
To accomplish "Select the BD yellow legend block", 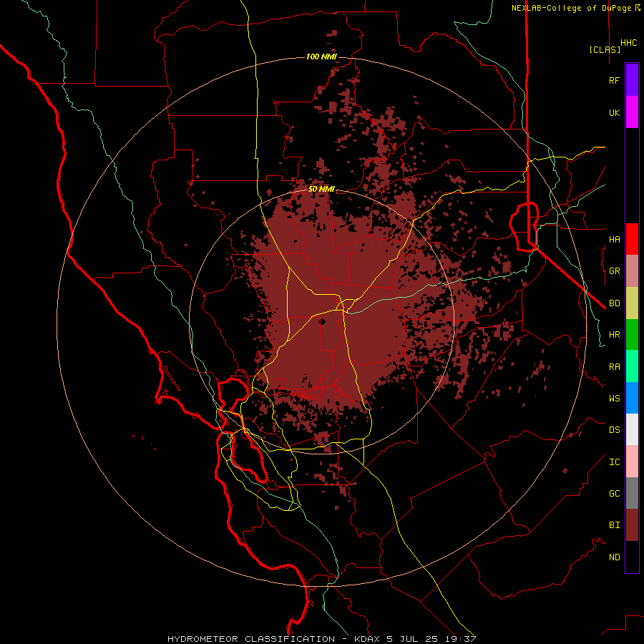I will [632, 303].
